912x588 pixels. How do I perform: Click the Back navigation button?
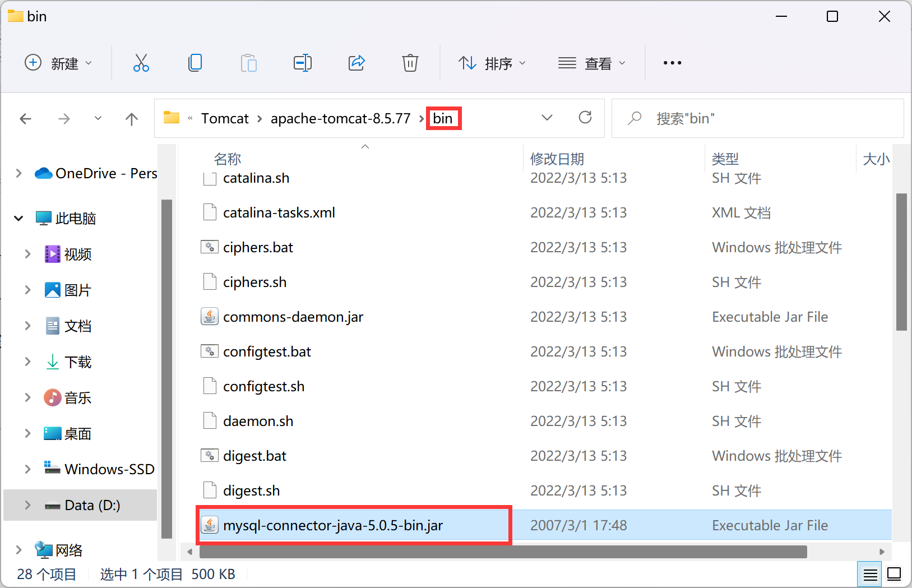coord(25,118)
